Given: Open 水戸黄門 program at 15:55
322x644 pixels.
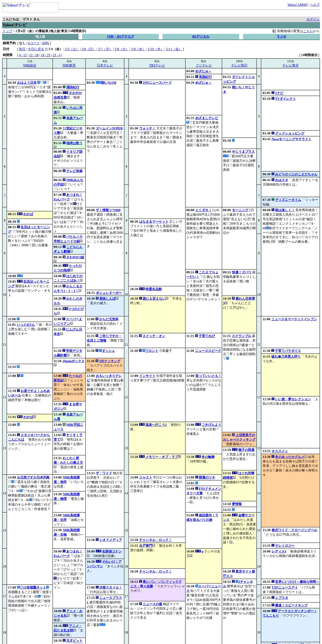Looking at the screenshot, I should click(x=146, y=546).
